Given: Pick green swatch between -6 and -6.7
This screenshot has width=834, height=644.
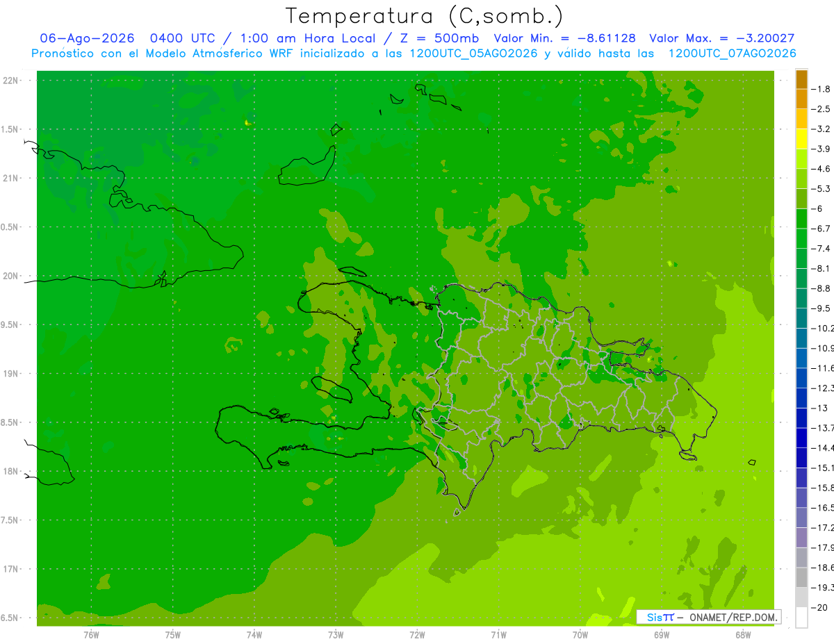Looking at the screenshot, I should point(801,219).
